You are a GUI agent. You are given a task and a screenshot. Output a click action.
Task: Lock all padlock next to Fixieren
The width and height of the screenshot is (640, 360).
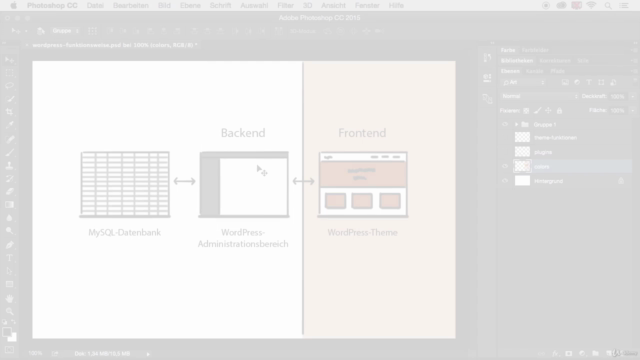[x=559, y=111]
